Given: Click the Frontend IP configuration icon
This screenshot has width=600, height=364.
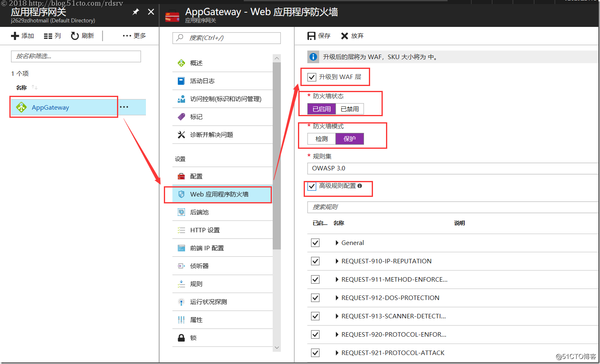Looking at the screenshot, I should 181,248.
